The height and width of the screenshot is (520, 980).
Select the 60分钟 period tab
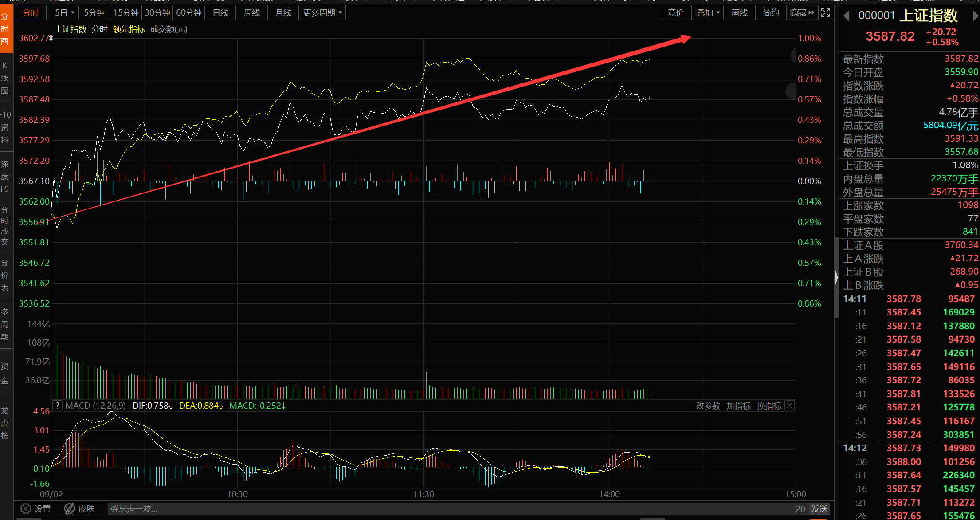(189, 12)
